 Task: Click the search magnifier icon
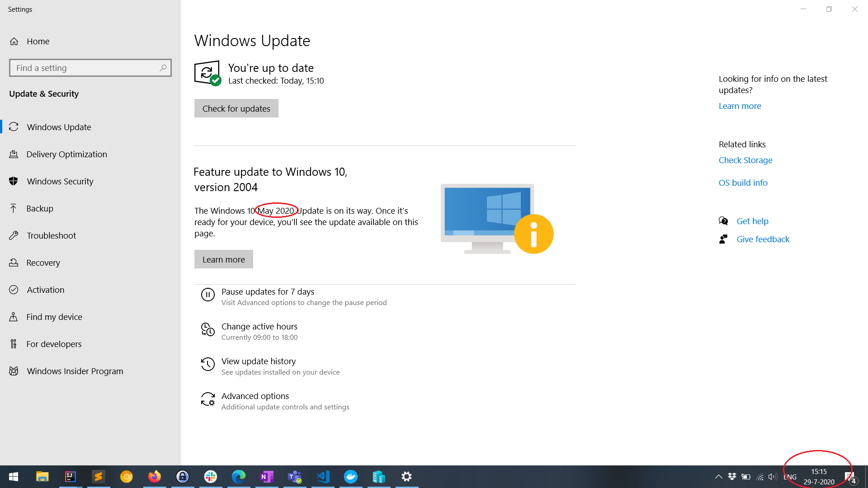tap(163, 68)
